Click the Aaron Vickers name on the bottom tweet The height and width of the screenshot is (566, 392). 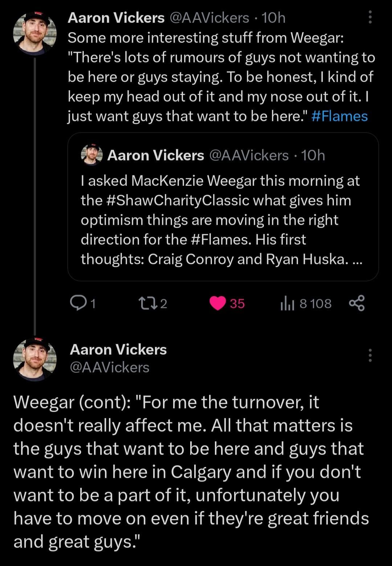pos(118,349)
